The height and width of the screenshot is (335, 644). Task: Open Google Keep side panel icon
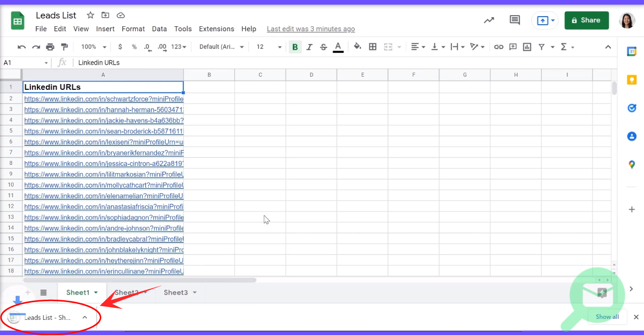[x=631, y=80]
